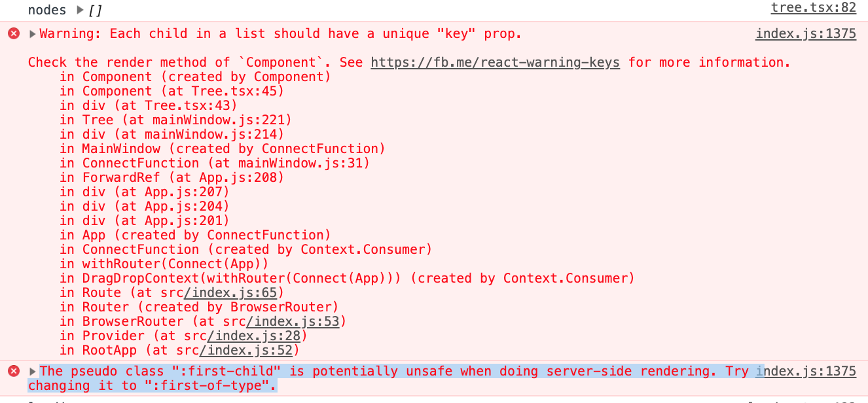
Task: Expand the pseudo class first-child error message
Action: 33,371
